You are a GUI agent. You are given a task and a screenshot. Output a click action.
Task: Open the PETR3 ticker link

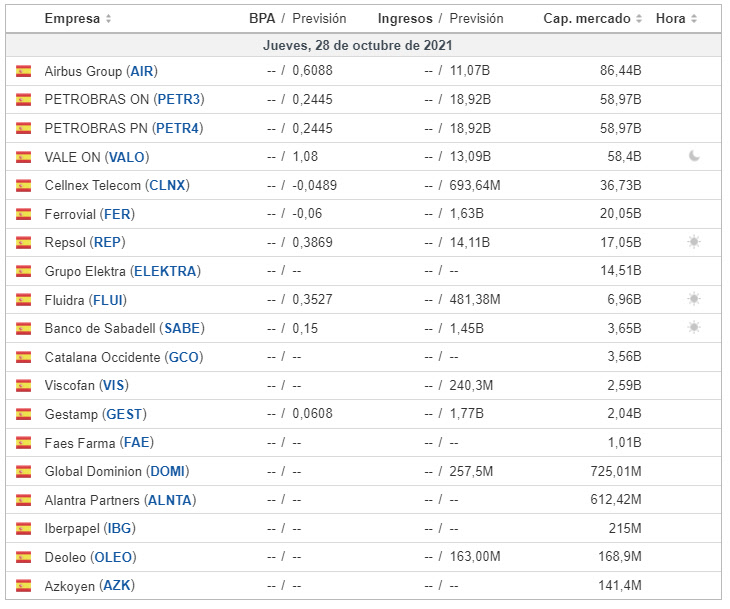tap(179, 100)
